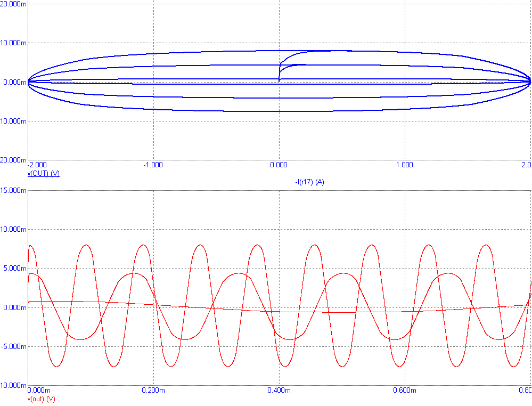Select the 0.400m time axis label
532x406 pixels.
pos(279,391)
